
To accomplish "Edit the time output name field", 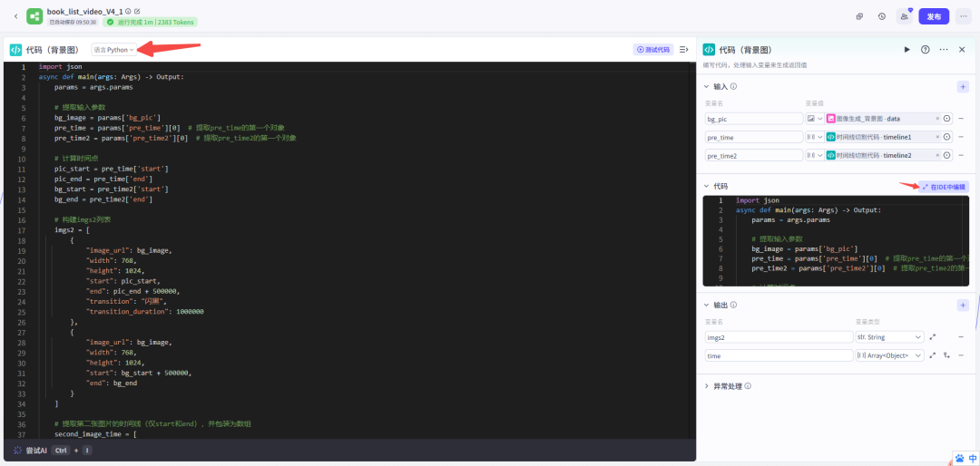I will pyautogui.click(x=779, y=354).
